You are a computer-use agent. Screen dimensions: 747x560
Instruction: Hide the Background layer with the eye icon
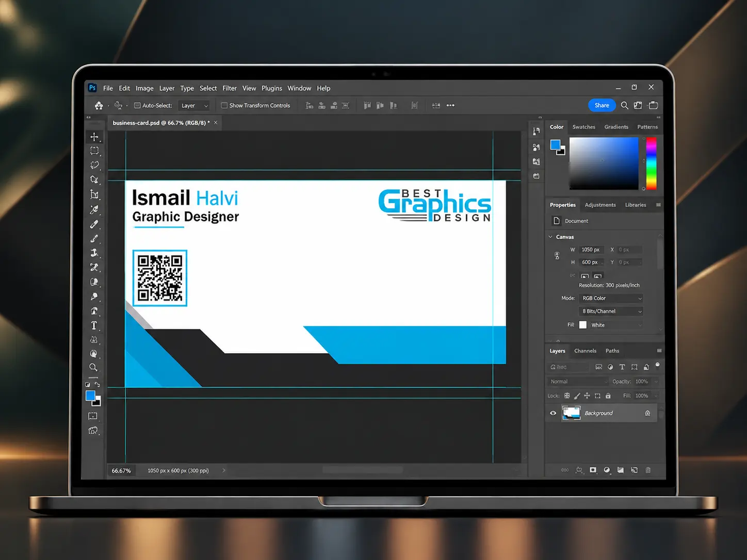(x=553, y=413)
